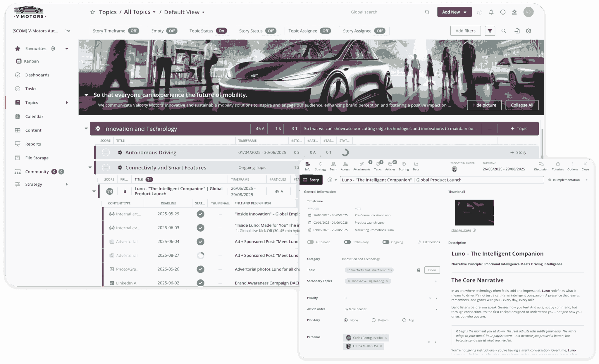The height and width of the screenshot is (364, 599).
Task: Click the info circle icon in header
Action: point(503,12)
